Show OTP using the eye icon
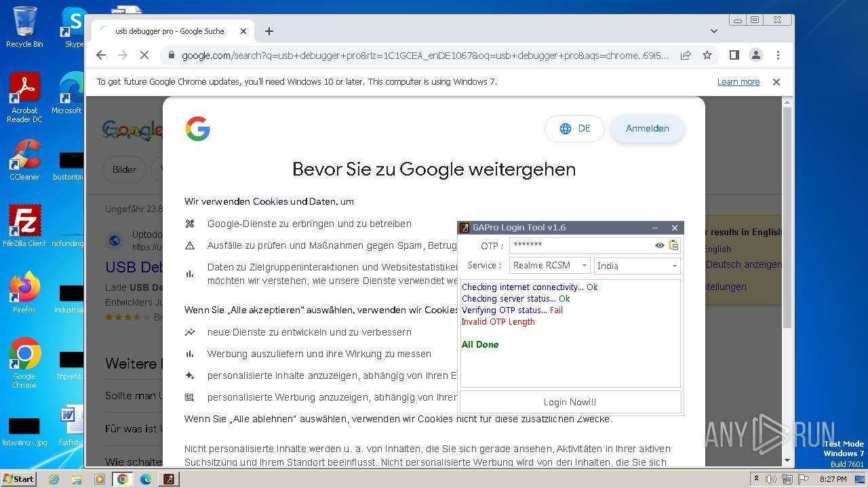The width and height of the screenshot is (868, 488). tap(659, 245)
